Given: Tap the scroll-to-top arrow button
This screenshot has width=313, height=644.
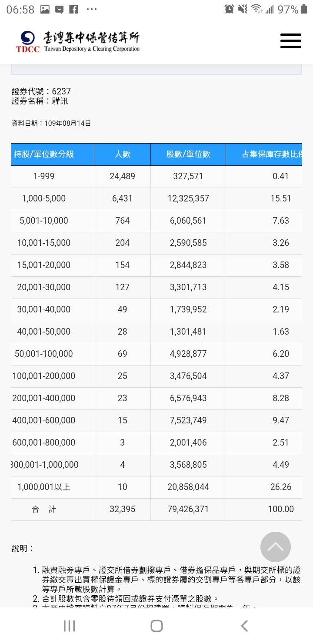Looking at the screenshot, I should click(x=275, y=547).
